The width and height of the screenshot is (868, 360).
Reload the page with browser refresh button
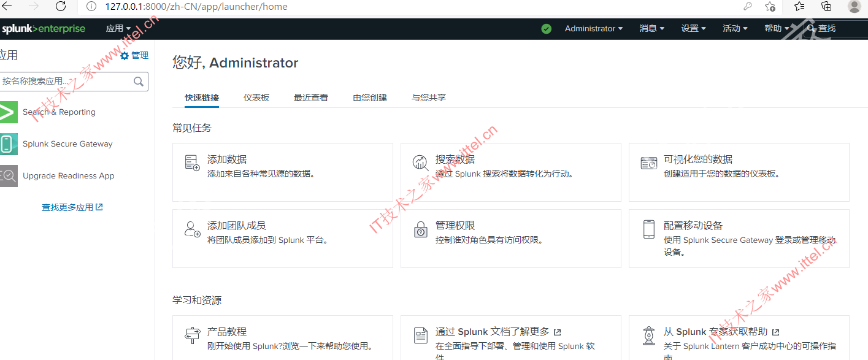click(61, 7)
